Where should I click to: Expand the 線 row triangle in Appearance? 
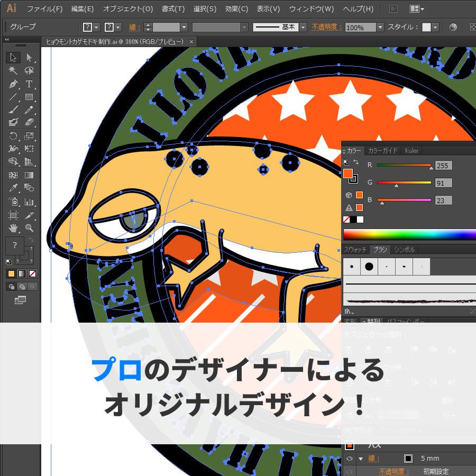(x=361, y=459)
